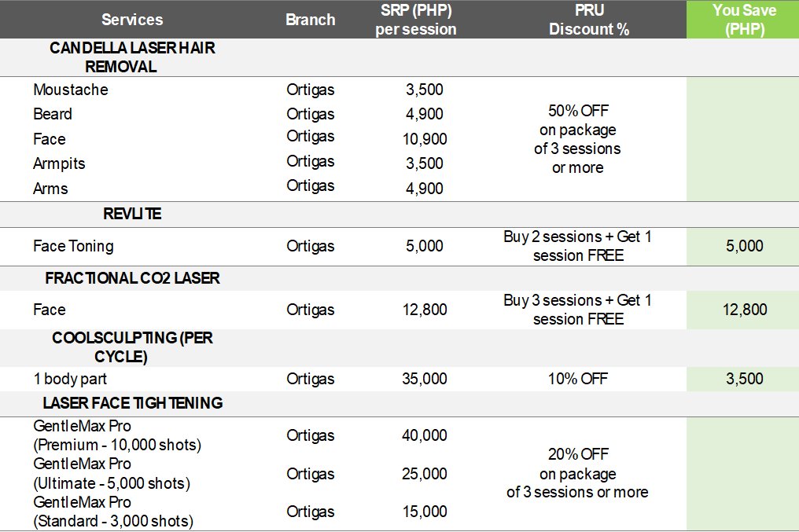Click the 35,000 price value
Image resolution: width=799 pixels, height=532 pixels.
point(425,379)
